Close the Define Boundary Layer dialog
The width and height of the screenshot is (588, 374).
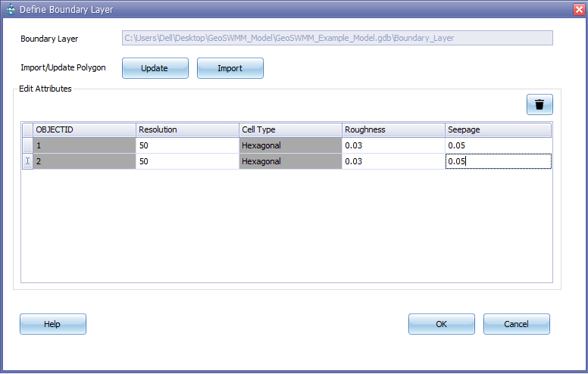click(578, 8)
